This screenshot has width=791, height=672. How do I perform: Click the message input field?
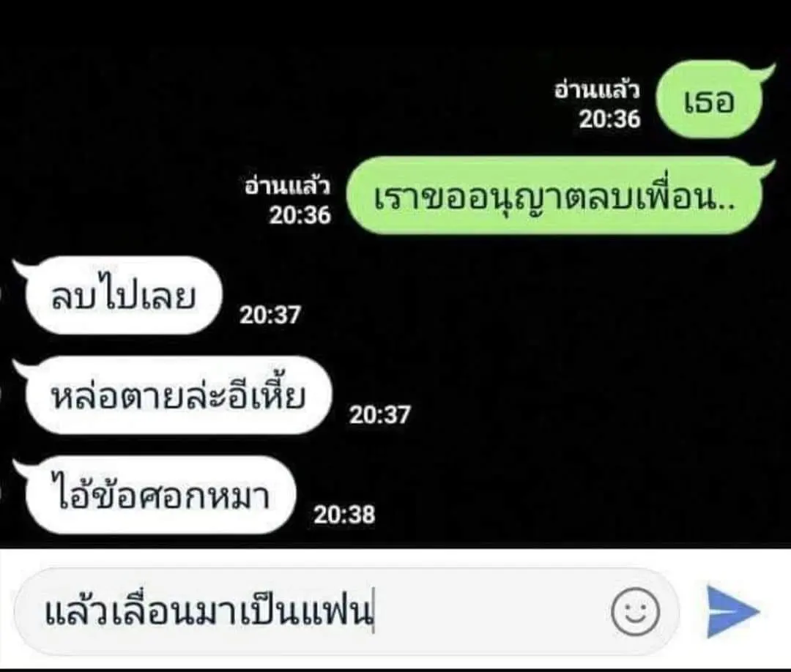point(346,611)
